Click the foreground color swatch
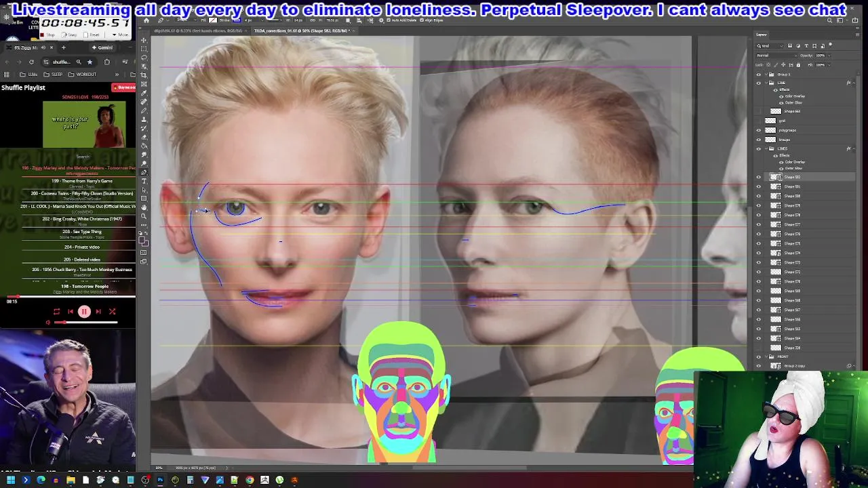The width and height of the screenshot is (868, 488). (x=142, y=241)
